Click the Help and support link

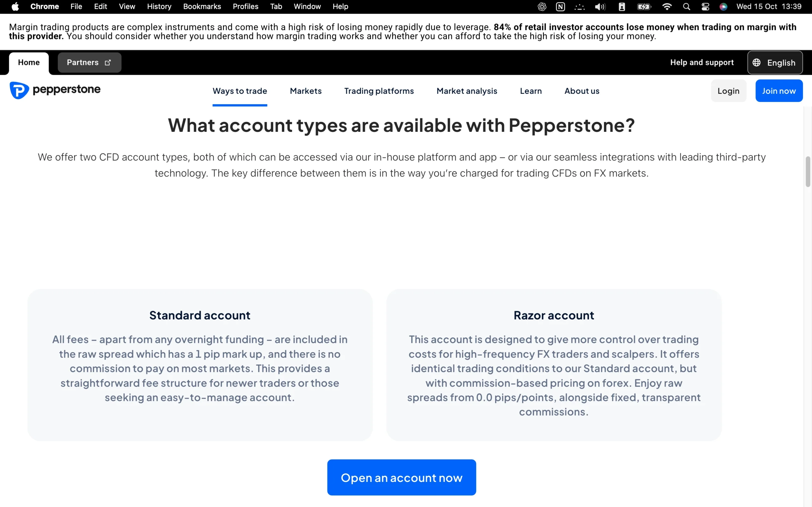pos(702,63)
